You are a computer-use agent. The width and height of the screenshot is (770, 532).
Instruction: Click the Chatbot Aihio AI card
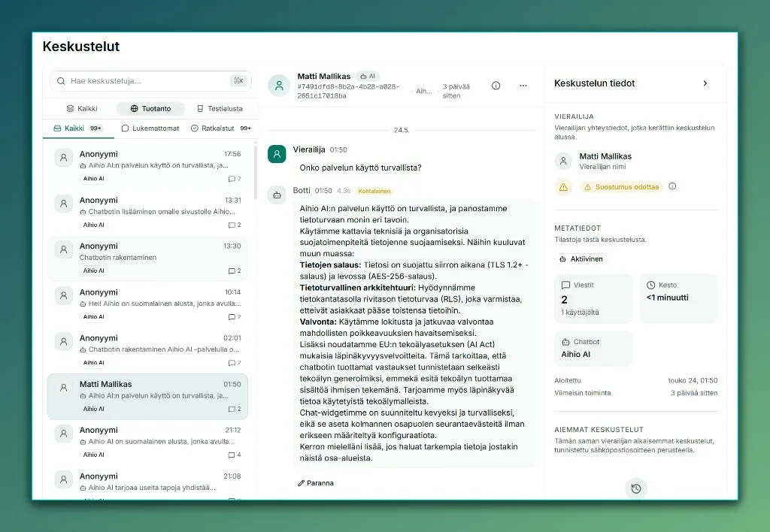(593, 349)
